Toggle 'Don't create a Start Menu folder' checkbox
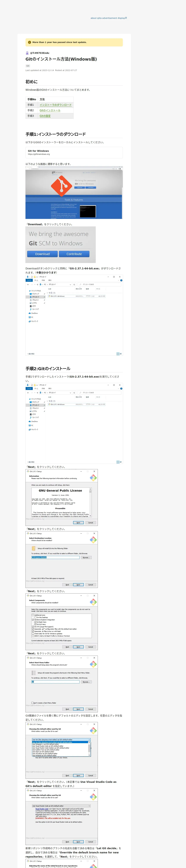 (32, 703)
